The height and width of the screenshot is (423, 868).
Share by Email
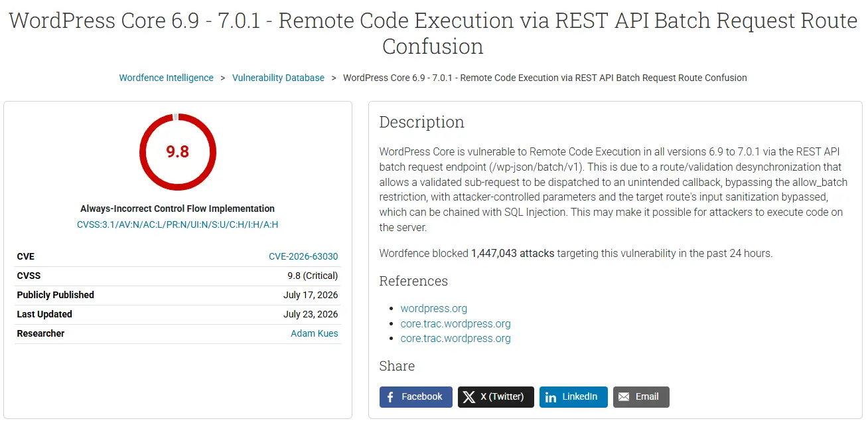pos(641,397)
